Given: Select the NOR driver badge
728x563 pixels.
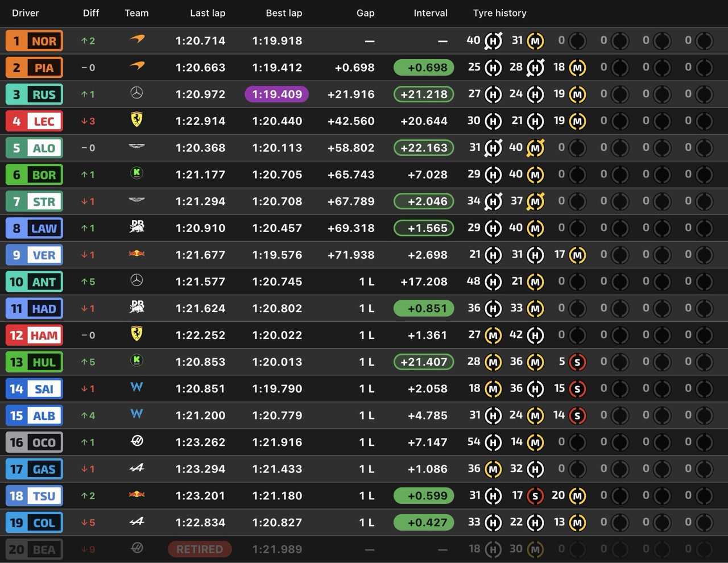Looking at the screenshot, I should coord(34,40).
